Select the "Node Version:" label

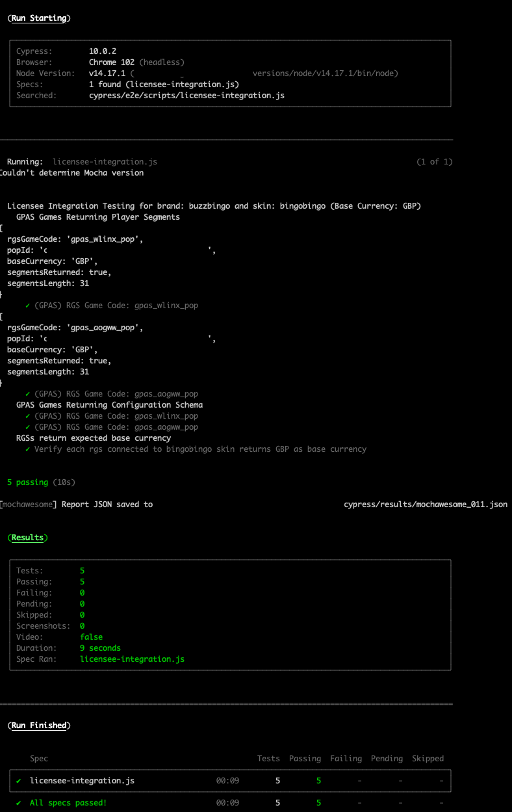pos(45,73)
